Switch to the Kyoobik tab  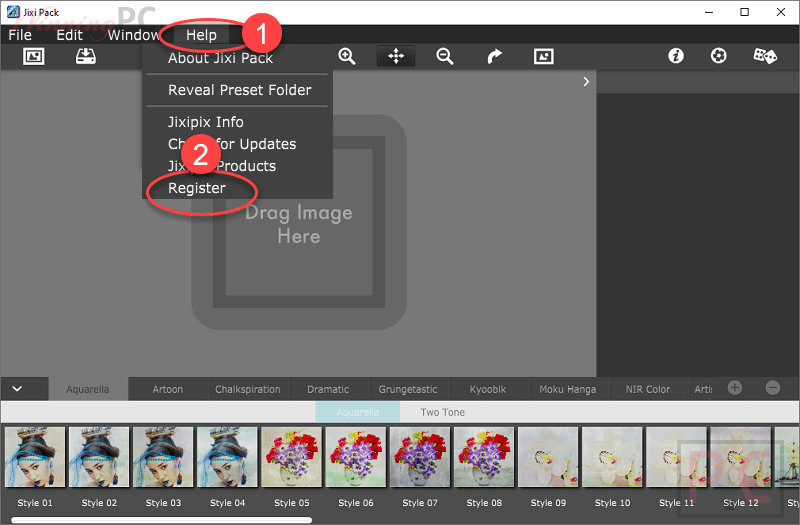coord(488,389)
